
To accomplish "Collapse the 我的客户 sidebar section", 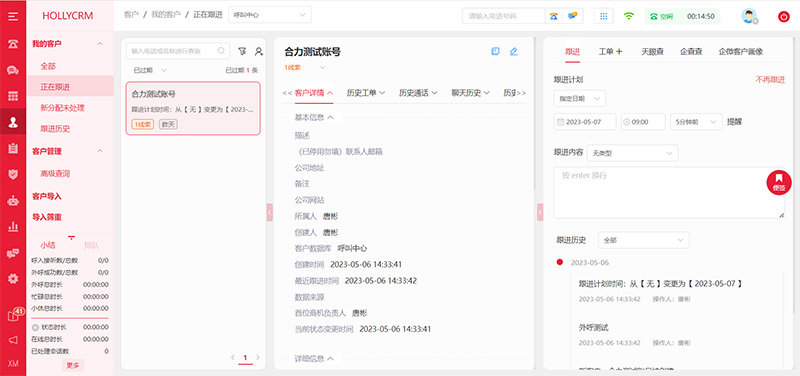I will coord(100,44).
